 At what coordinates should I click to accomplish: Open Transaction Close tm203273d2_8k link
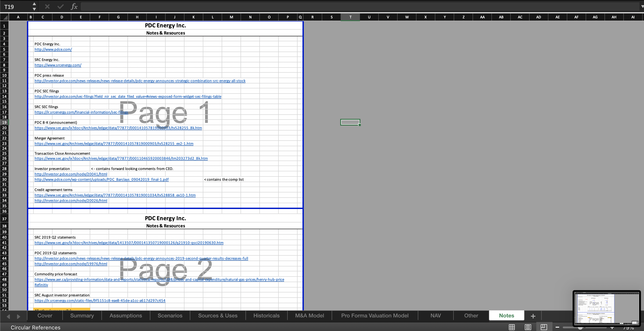click(x=121, y=158)
